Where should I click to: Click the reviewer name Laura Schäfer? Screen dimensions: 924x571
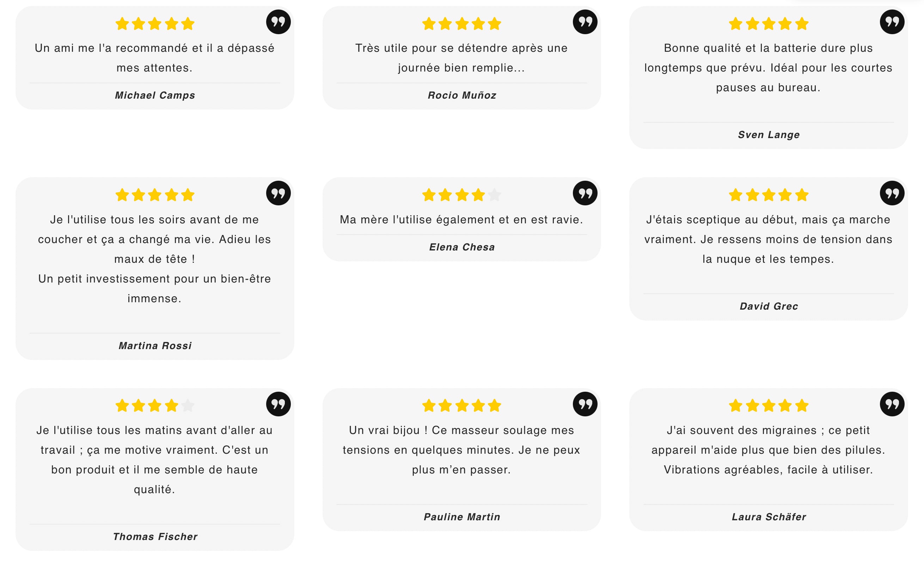point(769,517)
